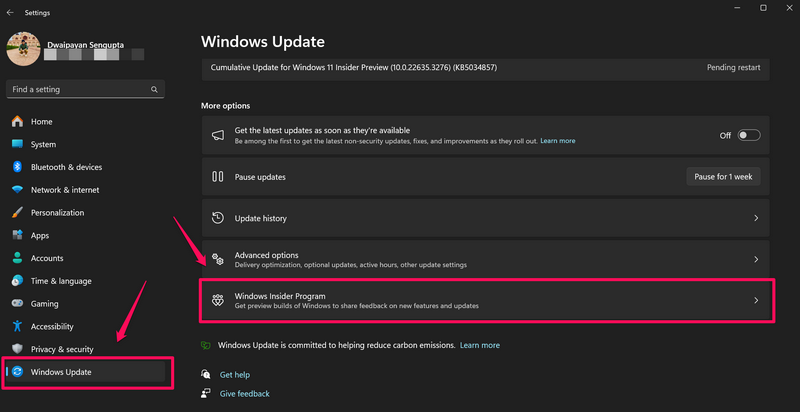Viewport: 800px width, 412px height.
Task: Click the Bluetooth & devices icon
Action: pyautogui.click(x=18, y=167)
